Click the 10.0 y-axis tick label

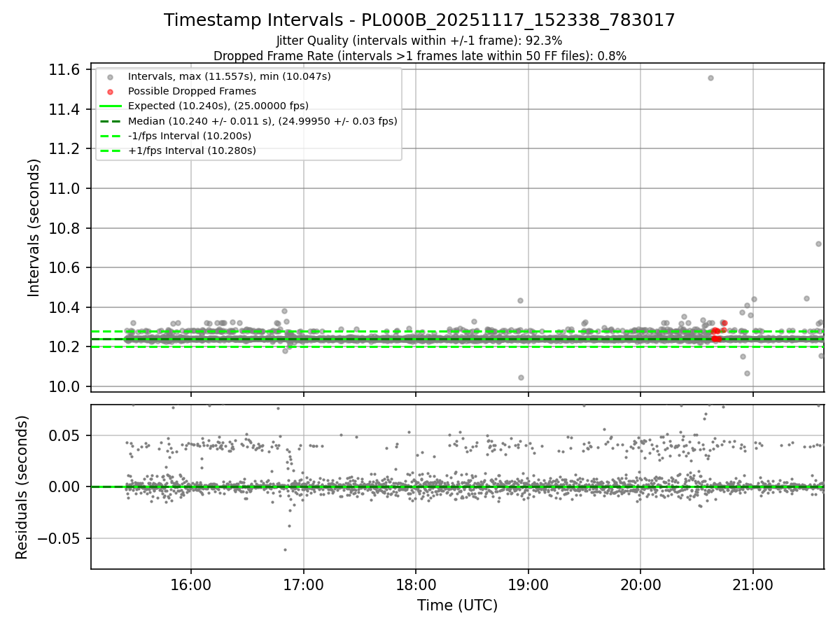click(66, 386)
